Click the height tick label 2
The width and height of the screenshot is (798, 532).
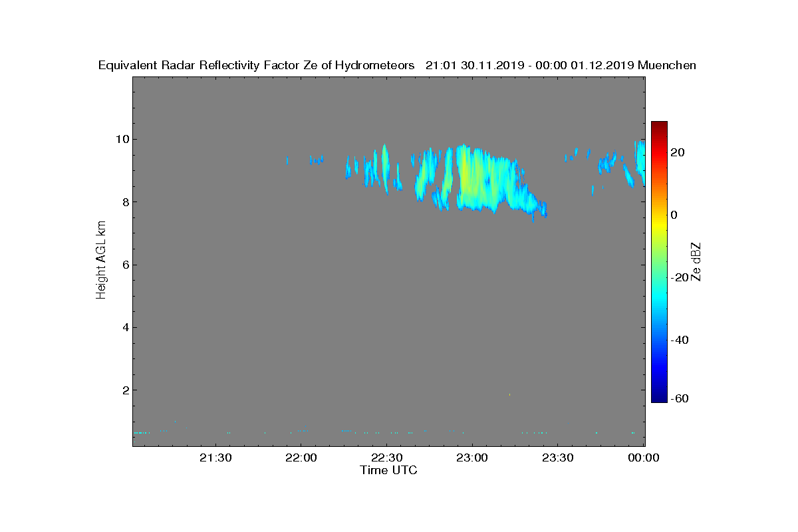point(124,390)
